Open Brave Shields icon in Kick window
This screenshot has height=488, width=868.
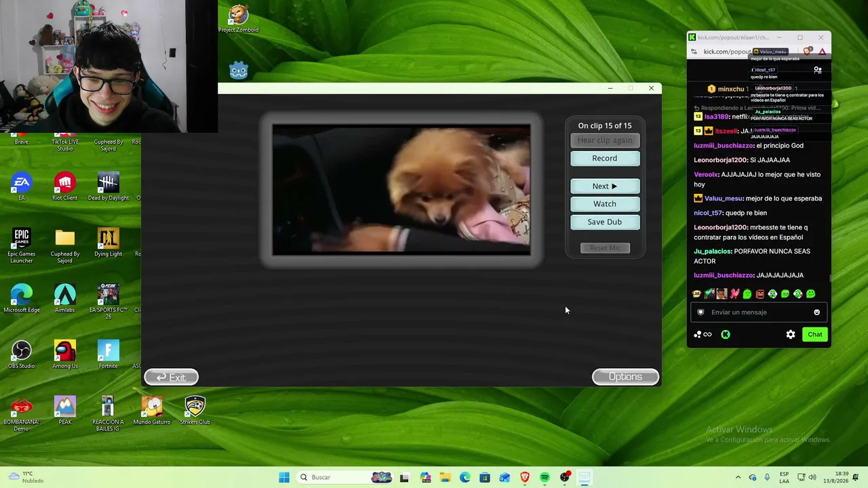pos(808,52)
